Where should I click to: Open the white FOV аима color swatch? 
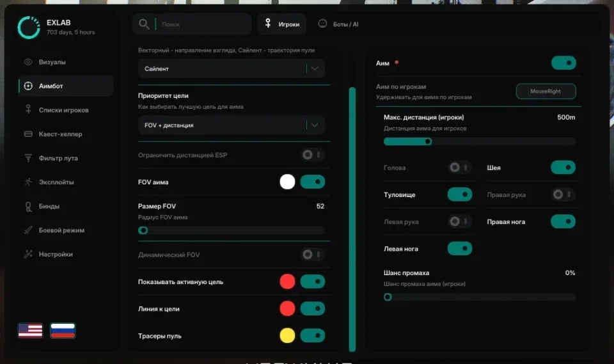287,182
